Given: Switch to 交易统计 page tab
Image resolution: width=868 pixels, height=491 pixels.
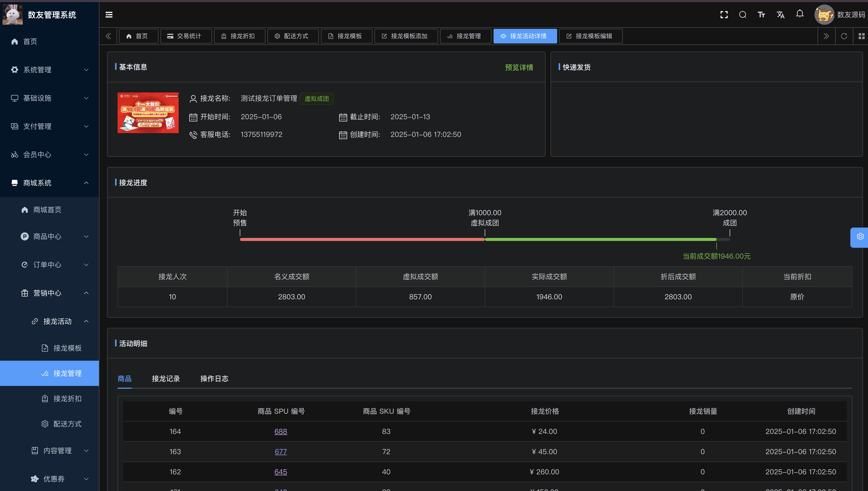Looking at the screenshot, I should tap(186, 36).
